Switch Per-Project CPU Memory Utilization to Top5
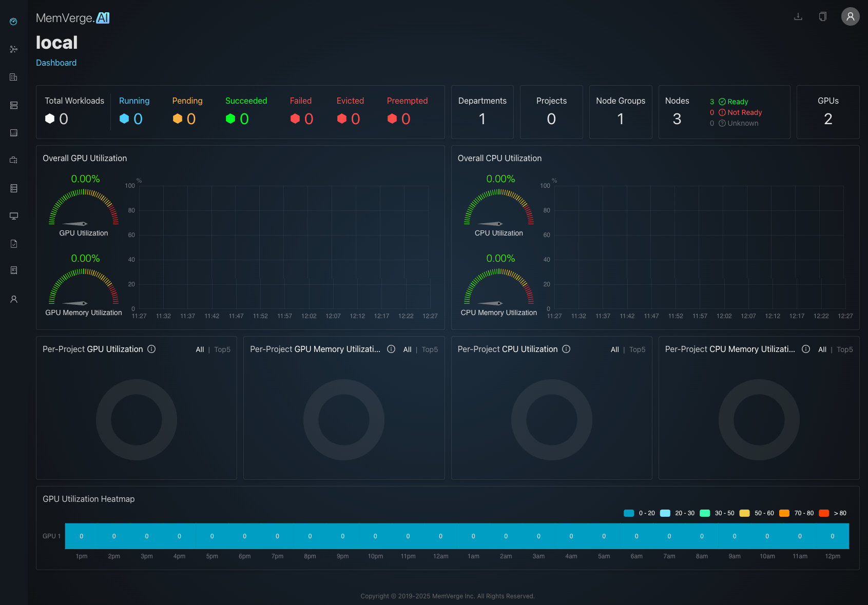The width and height of the screenshot is (868, 605). (x=844, y=349)
